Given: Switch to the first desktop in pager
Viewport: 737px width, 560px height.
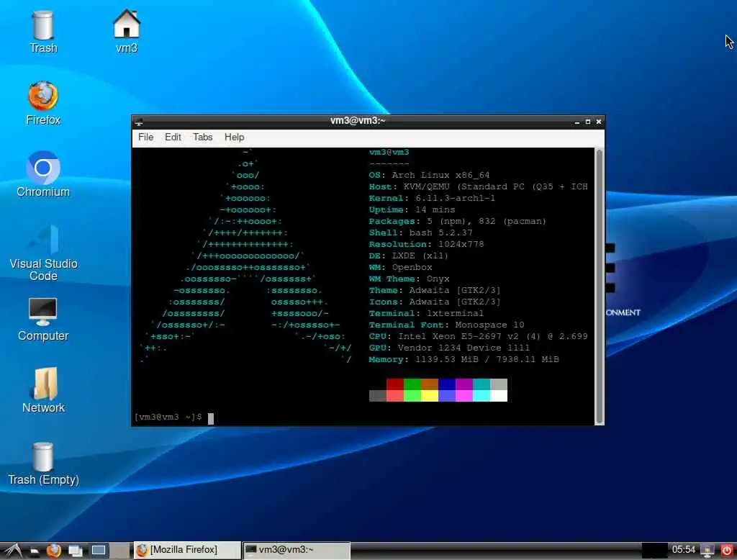Looking at the screenshot, I should (x=99, y=550).
